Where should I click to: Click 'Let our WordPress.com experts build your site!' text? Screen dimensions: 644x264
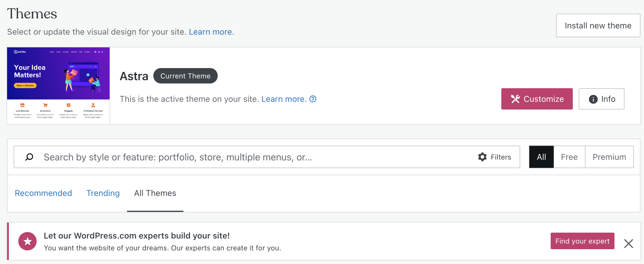pyautogui.click(x=137, y=236)
